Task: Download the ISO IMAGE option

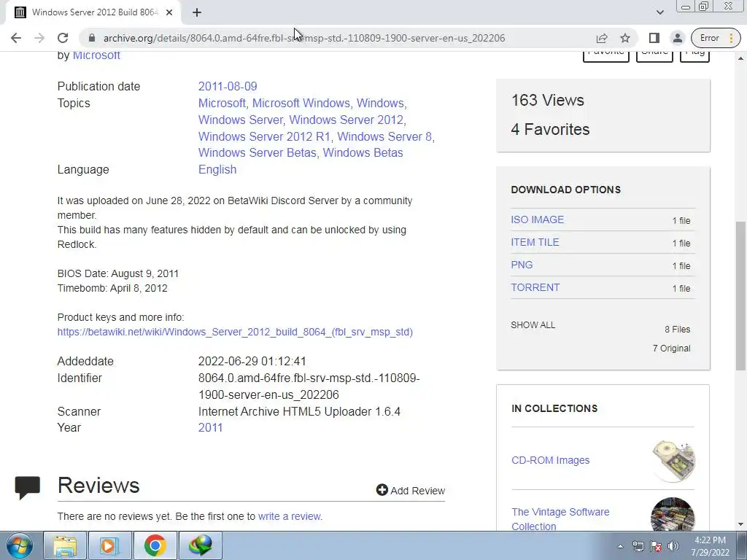Action: coord(538,219)
